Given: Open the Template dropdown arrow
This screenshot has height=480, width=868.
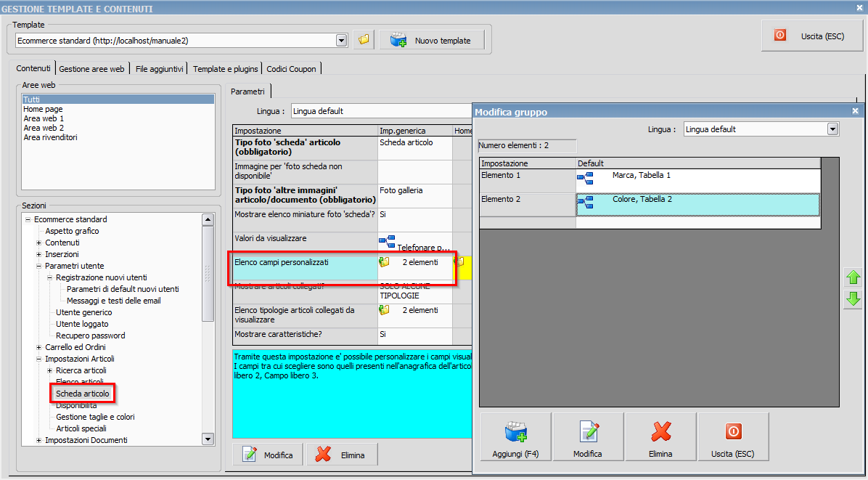Looking at the screenshot, I should (x=342, y=41).
